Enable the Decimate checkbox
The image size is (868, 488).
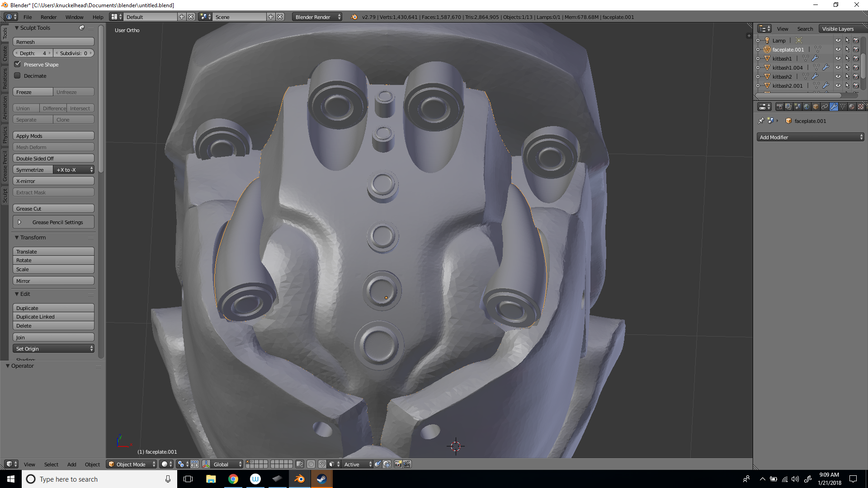coord(18,75)
